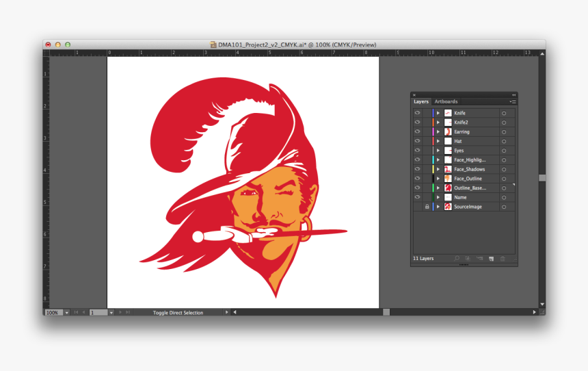Image resolution: width=588 pixels, height=371 pixels.
Task: Close the Layers panel group
Action: 414,95
